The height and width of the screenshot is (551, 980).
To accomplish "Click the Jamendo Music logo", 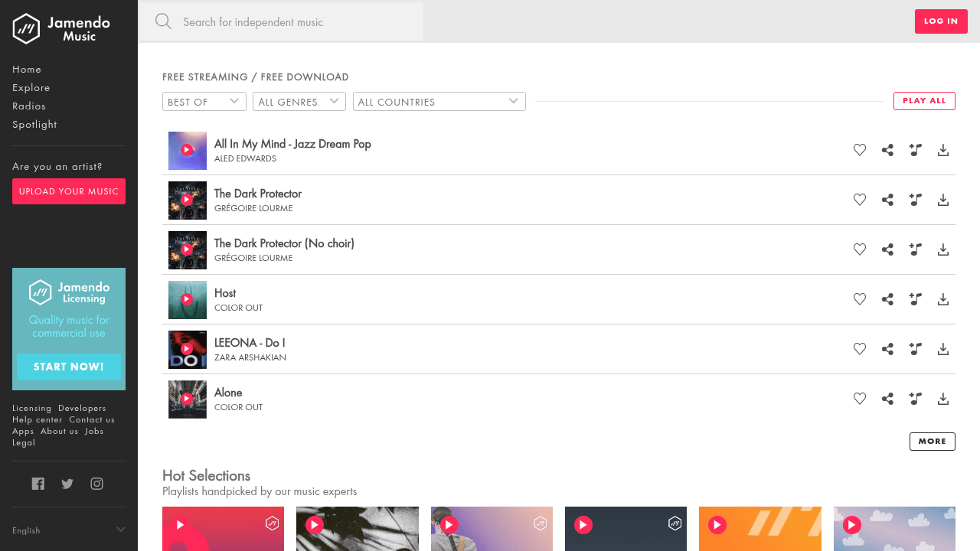I will pyautogui.click(x=61, y=28).
